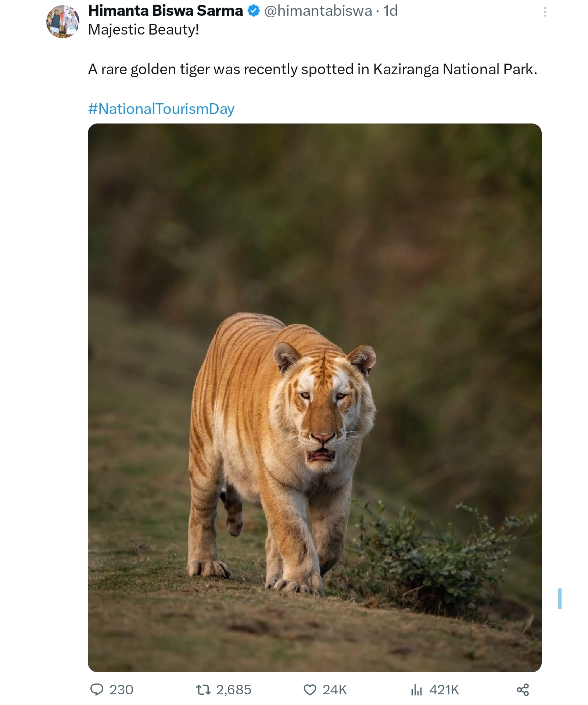Click the display name Himanta Biswa Sarma
This screenshot has width=588, height=705.
165,11
